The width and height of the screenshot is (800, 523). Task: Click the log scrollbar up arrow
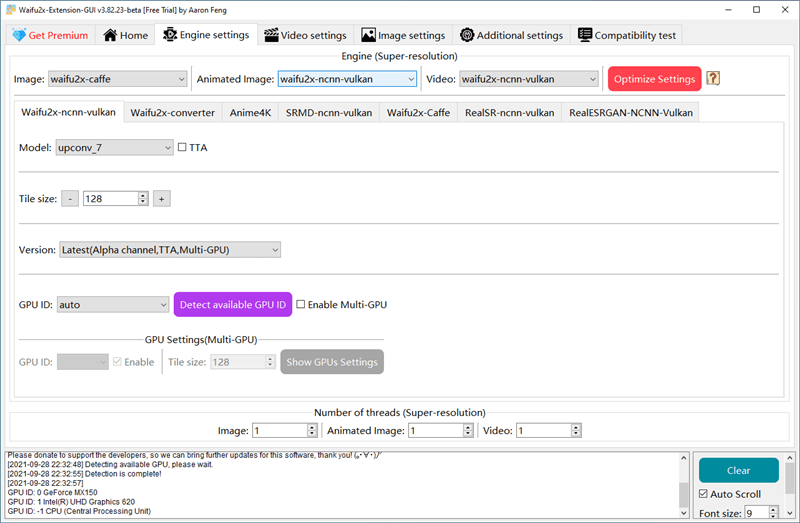(684, 458)
